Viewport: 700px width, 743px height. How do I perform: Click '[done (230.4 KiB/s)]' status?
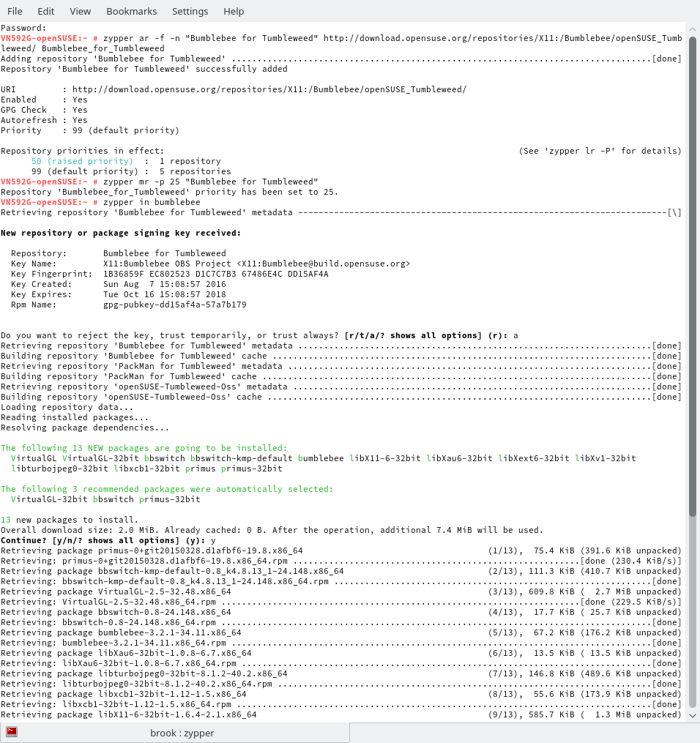631,561
